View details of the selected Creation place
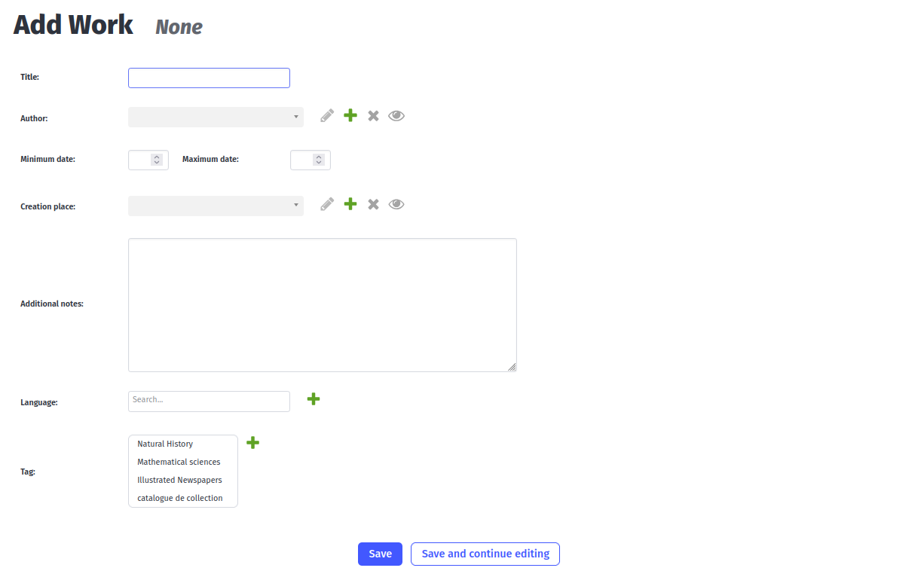The height and width of the screenshot is (574, 924). point(396,203)
